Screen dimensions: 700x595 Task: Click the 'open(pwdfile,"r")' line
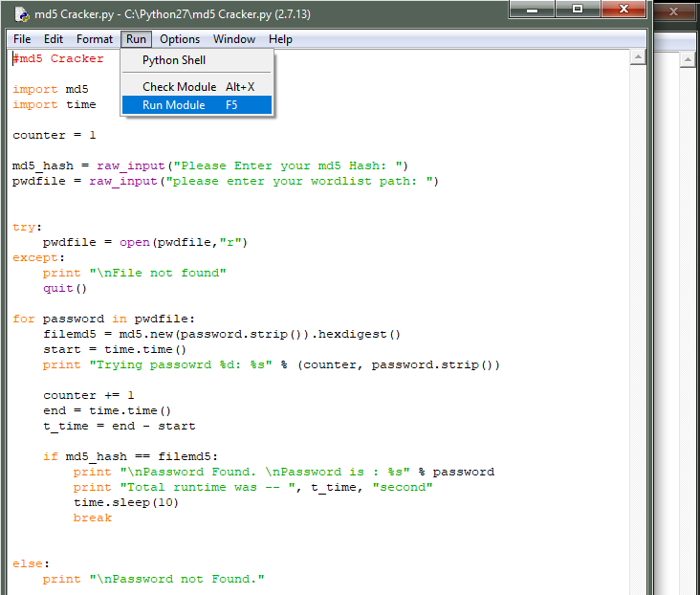click(x=145, y=243)
